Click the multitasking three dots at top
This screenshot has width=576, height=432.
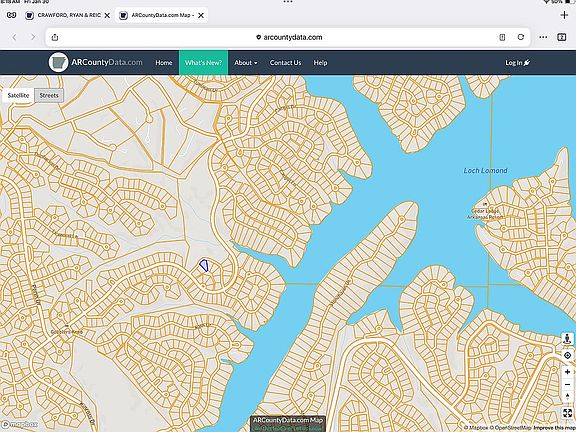point(288,2)
